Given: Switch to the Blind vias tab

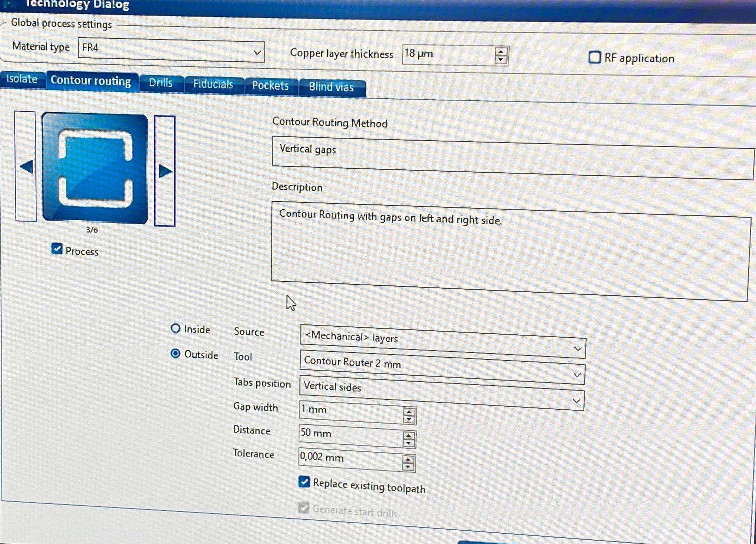Looking at the screenshot, I should coord(331,87).
